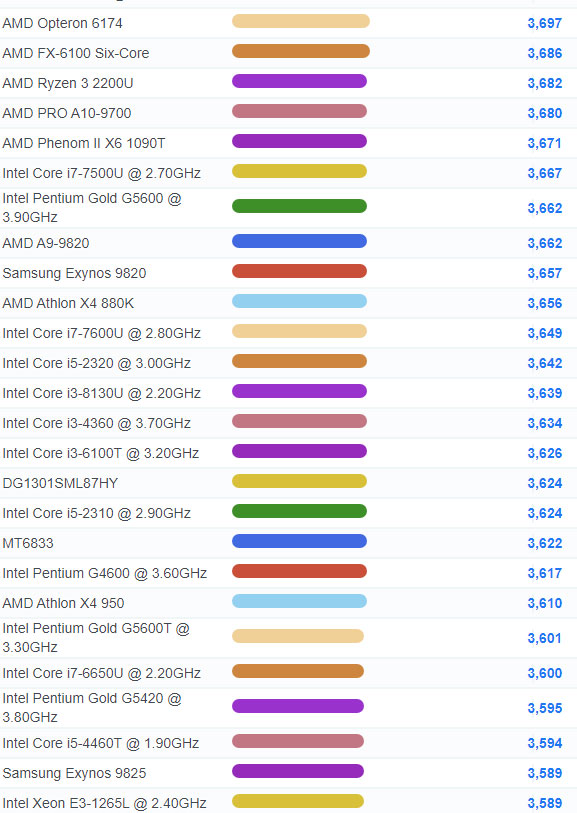The width and height of the screenshot is (577, 813).
Task: Click the beige bar for AMD Opteron 6174
Action: 301,21
